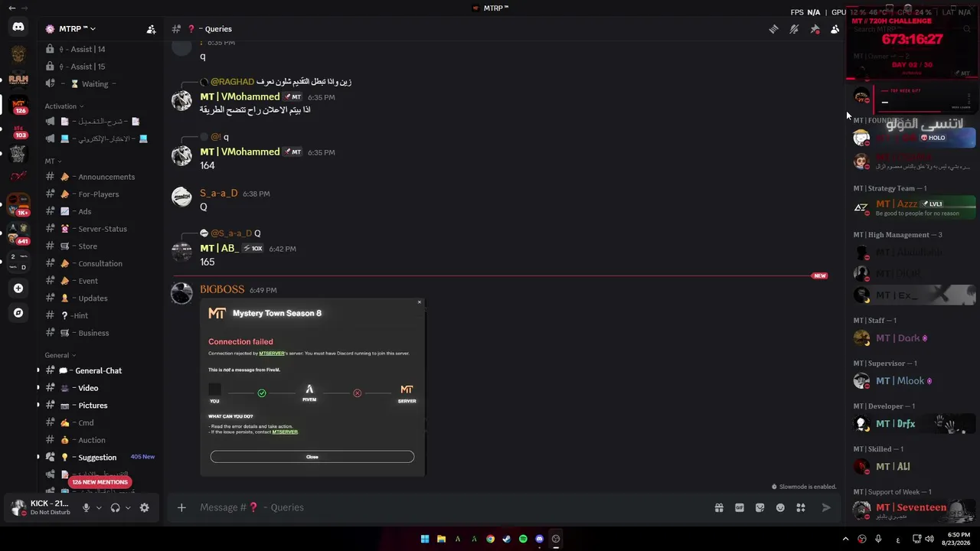Collapse the MT channel category

[52, 161]
